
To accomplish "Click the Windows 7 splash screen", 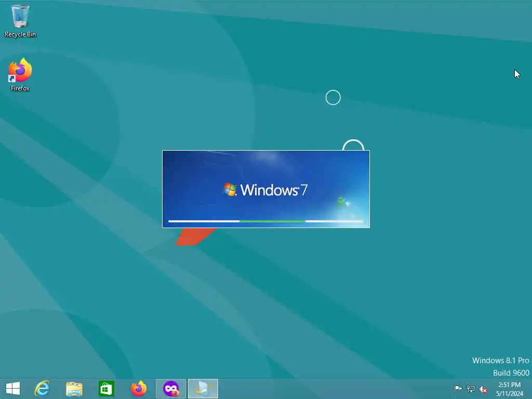I will (x=266, y=189).
